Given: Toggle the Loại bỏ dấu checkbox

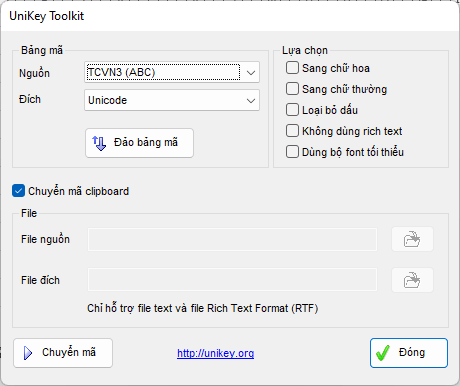Looking at the screenshot, I should (x=292, y=110).
